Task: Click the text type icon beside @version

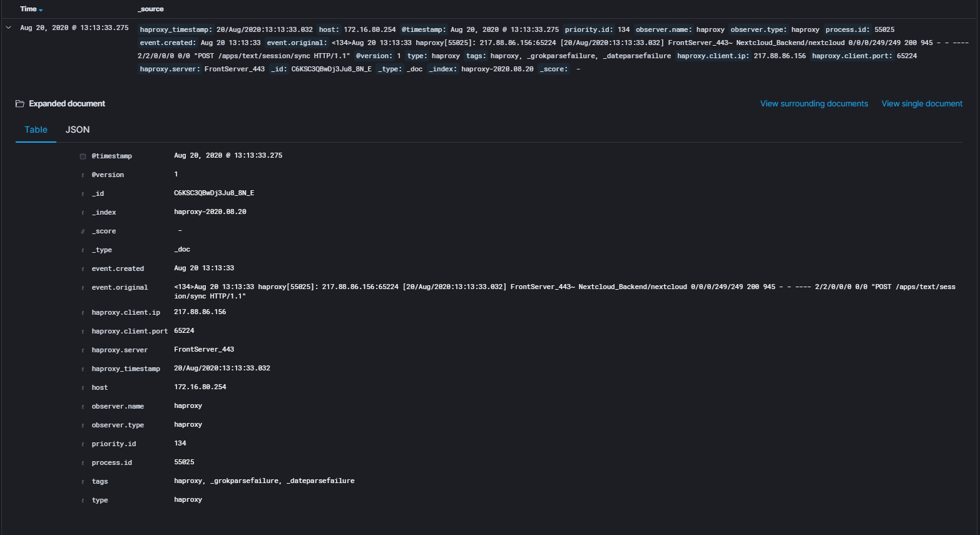Action: coord(82,175)
